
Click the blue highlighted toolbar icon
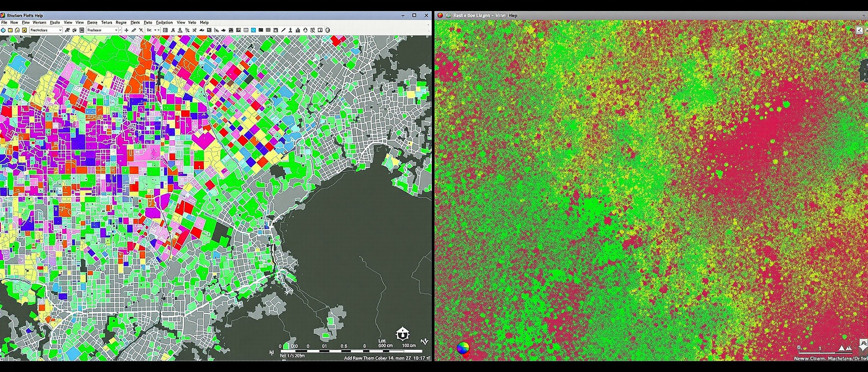click(x=253, y=30)
